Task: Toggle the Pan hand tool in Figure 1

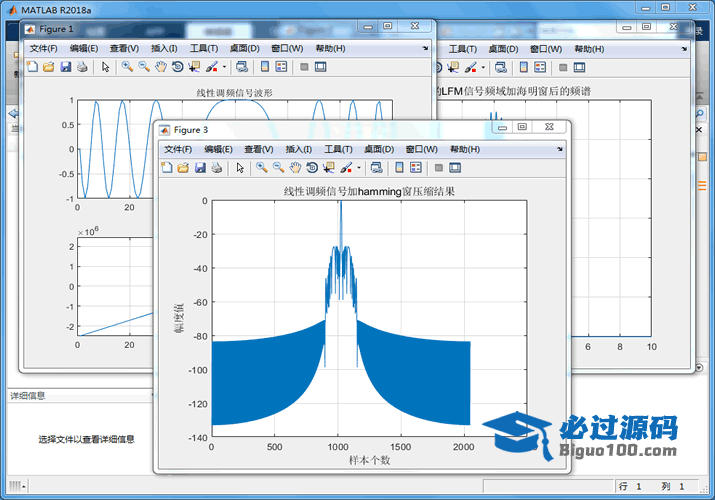Action: [x=161, y=67]
